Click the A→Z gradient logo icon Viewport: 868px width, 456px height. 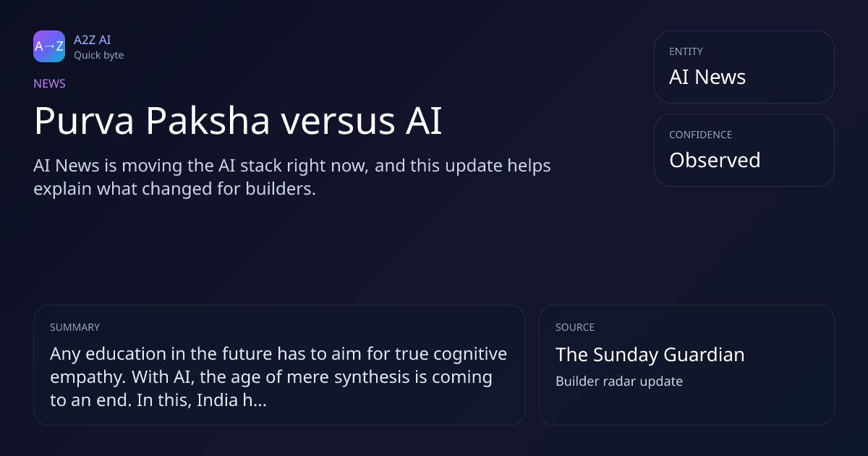pyautogui.click(x=49, y=46)
